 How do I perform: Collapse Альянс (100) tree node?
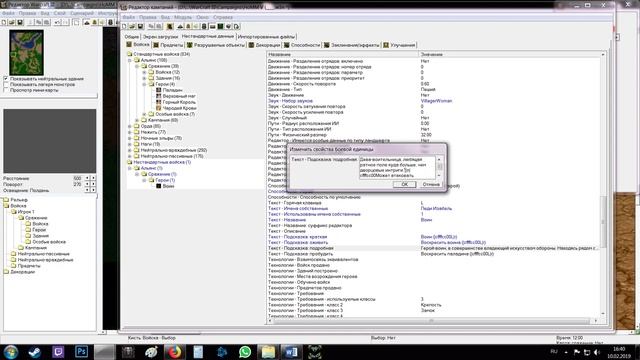[x=130, y=60]
